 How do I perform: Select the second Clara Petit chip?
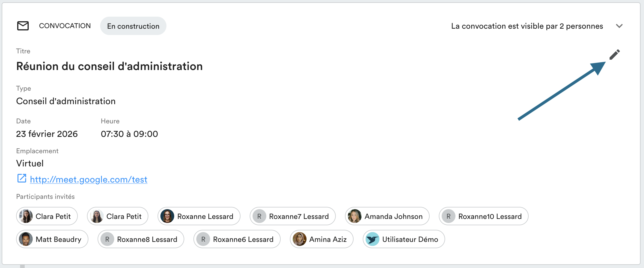click(118, 216)
